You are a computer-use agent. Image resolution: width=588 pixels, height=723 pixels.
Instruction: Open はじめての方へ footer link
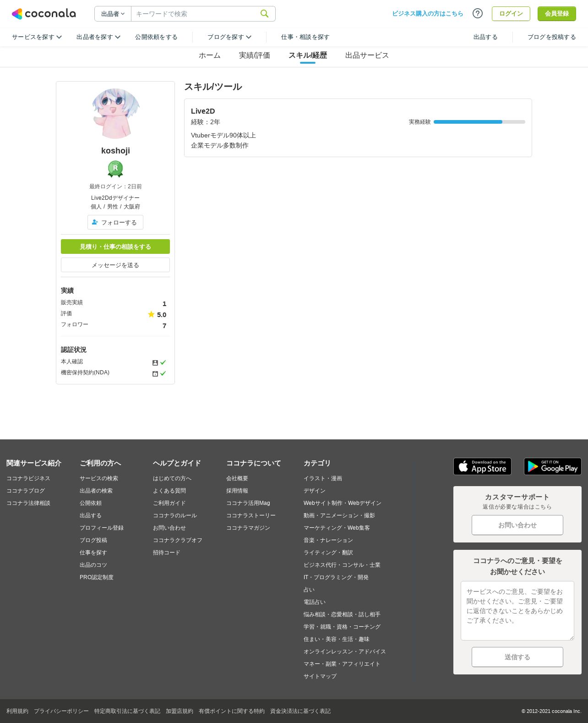click(172, 478)
